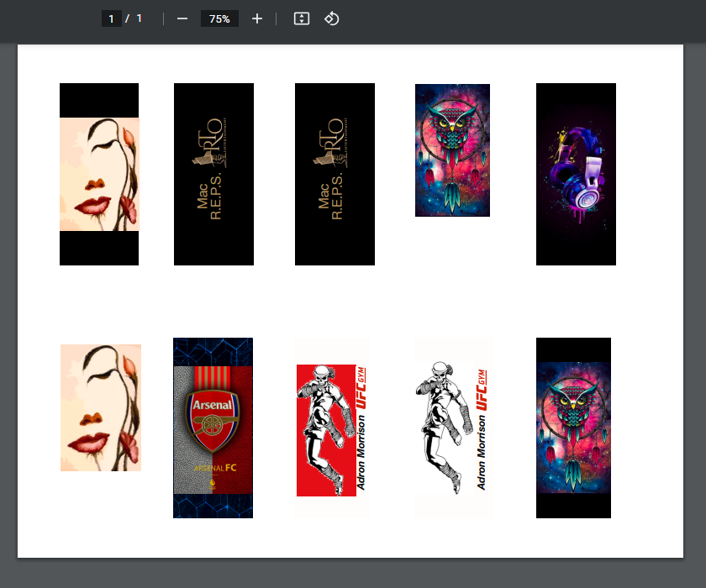Viewport: 706px width, 588px height.
Task: Select the first Mac R.E.P.S. black image
Action: (x=213, y=174)
